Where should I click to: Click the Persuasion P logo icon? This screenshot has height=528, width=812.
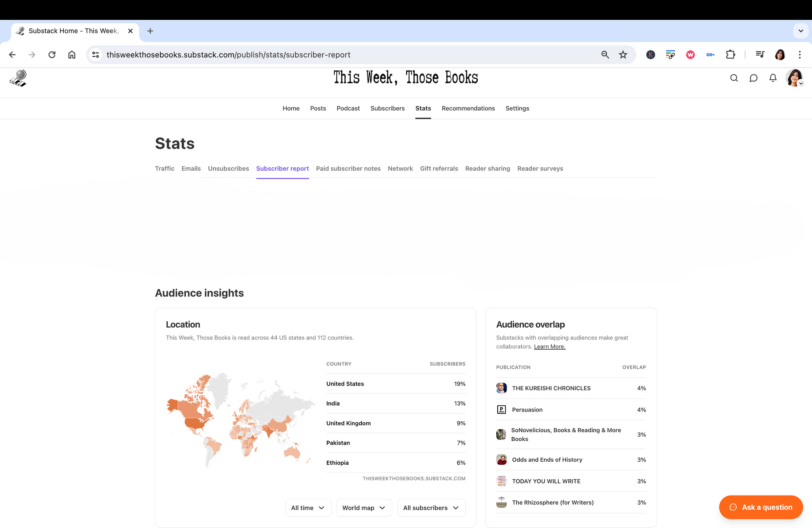[x=501, y=410]
